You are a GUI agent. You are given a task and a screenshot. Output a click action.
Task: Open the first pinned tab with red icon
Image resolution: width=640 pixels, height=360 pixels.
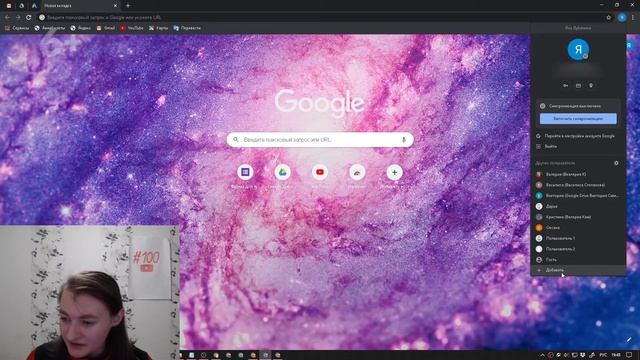coord(9,6)
